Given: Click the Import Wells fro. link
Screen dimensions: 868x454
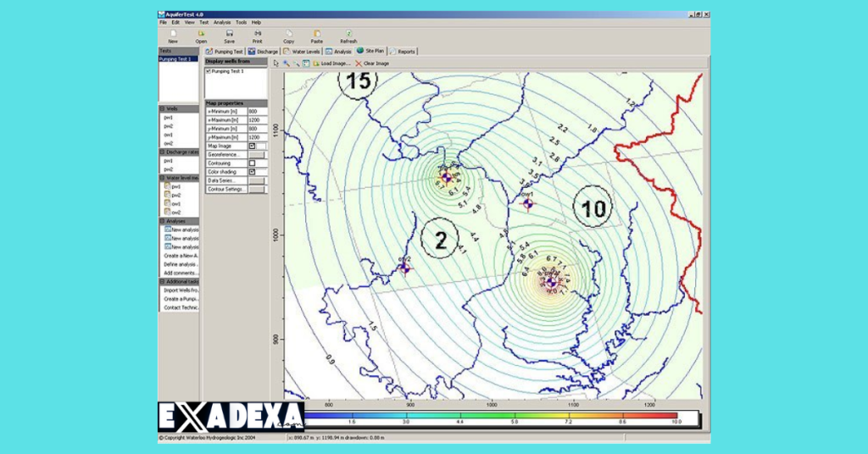Looking at the screenshot, I should pyautogui.click(x=181, y=291).
